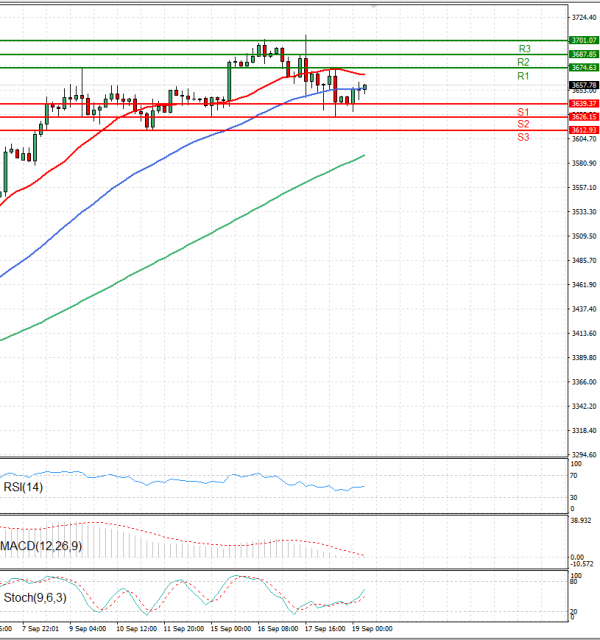Click the 3461.90 price scale value
Viewport: 600px width, 640px height.
(584, 284)
